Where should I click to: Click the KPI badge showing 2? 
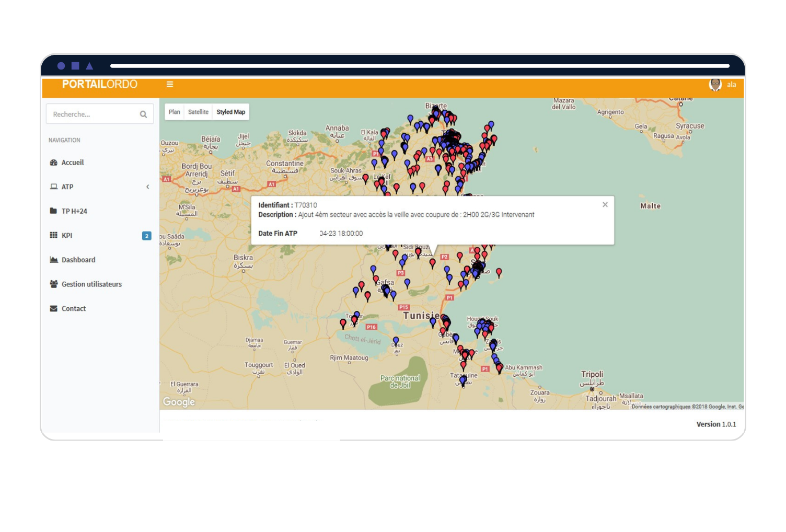pos(147,236)
